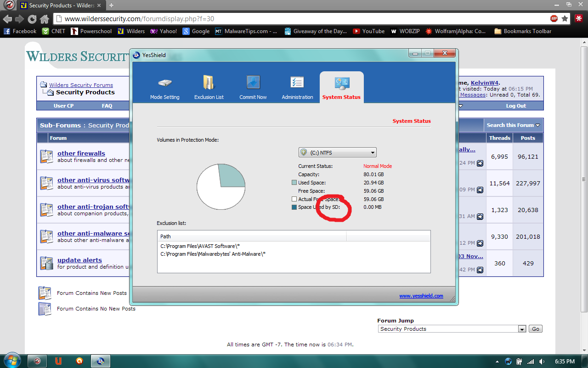
Task: Open the Powerschool bookmark
Action: point(91,31)
